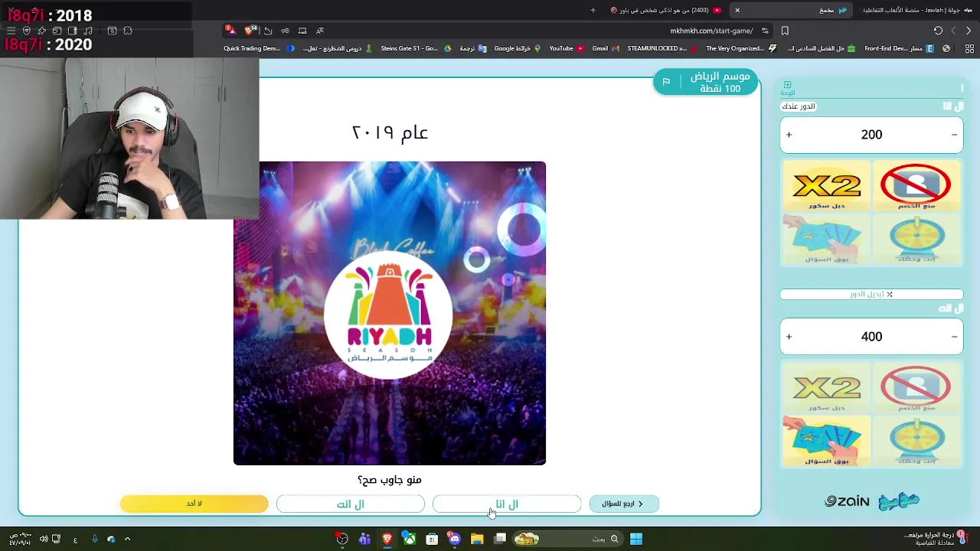
Task: Click the microphone icon in system tray
Action: 94,539
